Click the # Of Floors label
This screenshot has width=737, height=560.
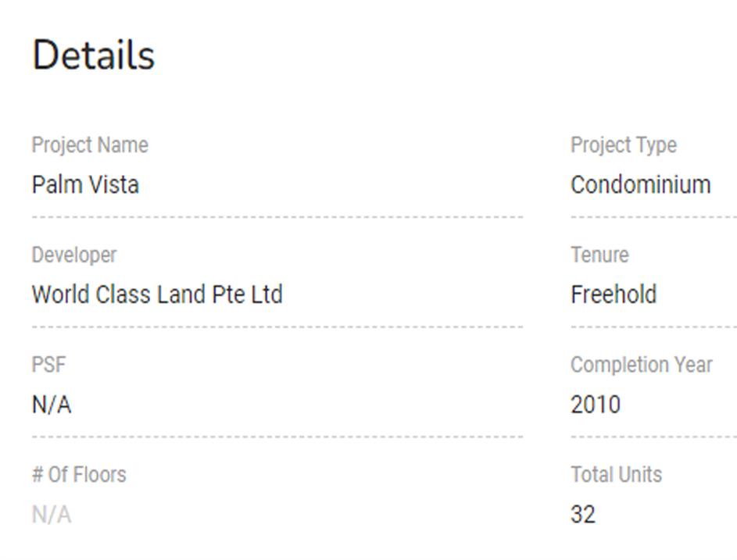(x=78, y=475)
